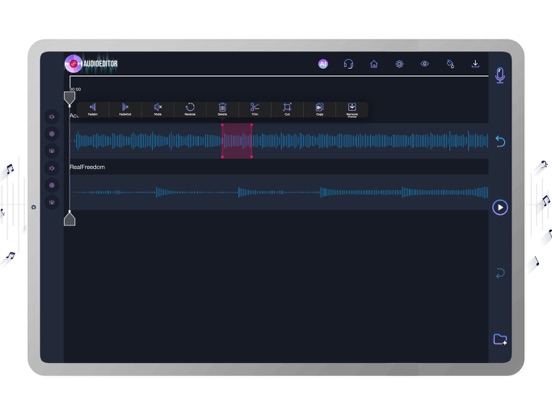
Task: Click the red highlighted selection region
Action: tap(237, 141)
